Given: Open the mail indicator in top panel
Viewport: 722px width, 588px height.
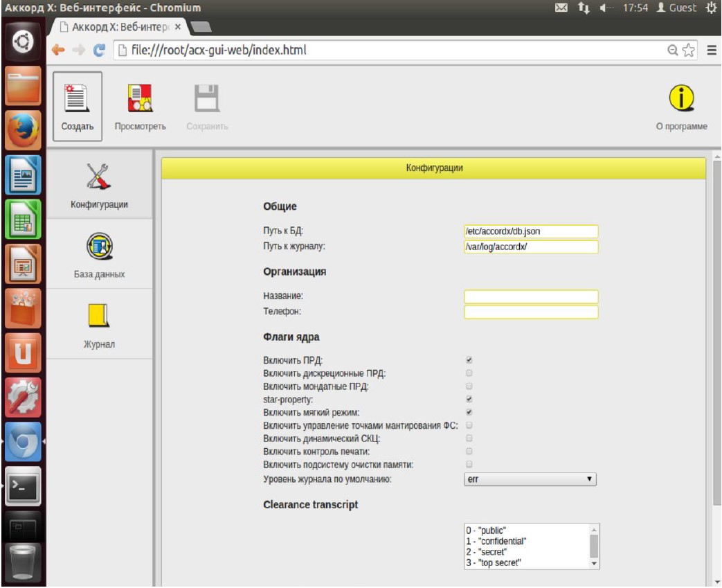Looking at the screenshot, I should click(x=561, y=8).
